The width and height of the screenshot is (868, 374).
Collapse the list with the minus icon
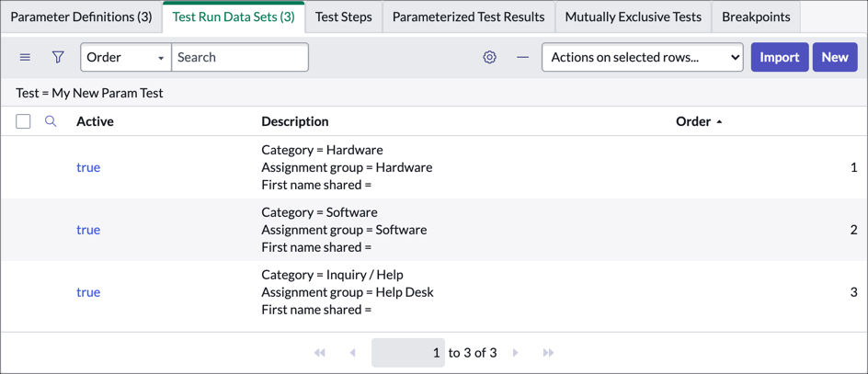pyautogui.click(x=522, y=58)
